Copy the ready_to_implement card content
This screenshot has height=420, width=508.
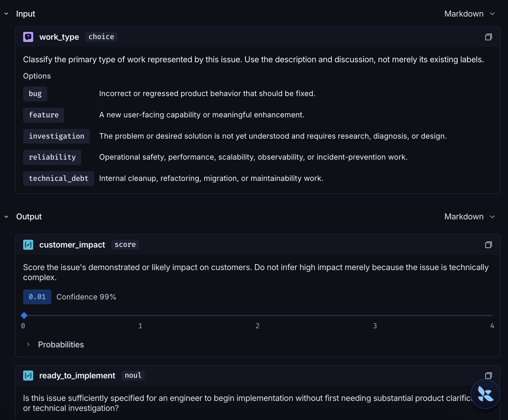pyautogui.click(x=488, y=375)
